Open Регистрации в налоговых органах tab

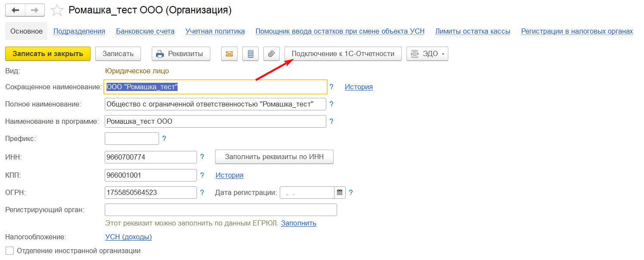coord(577,31)
